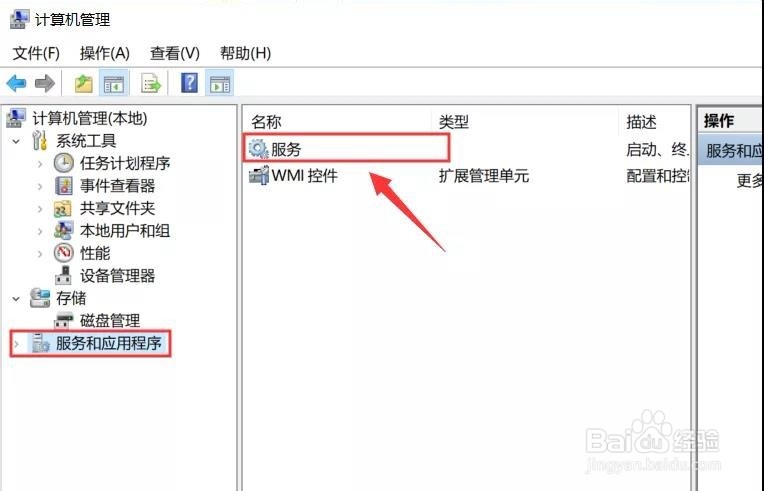The image size is (764, 491).
Task: Open the 文件(F) menu
Action: [36, 53]
